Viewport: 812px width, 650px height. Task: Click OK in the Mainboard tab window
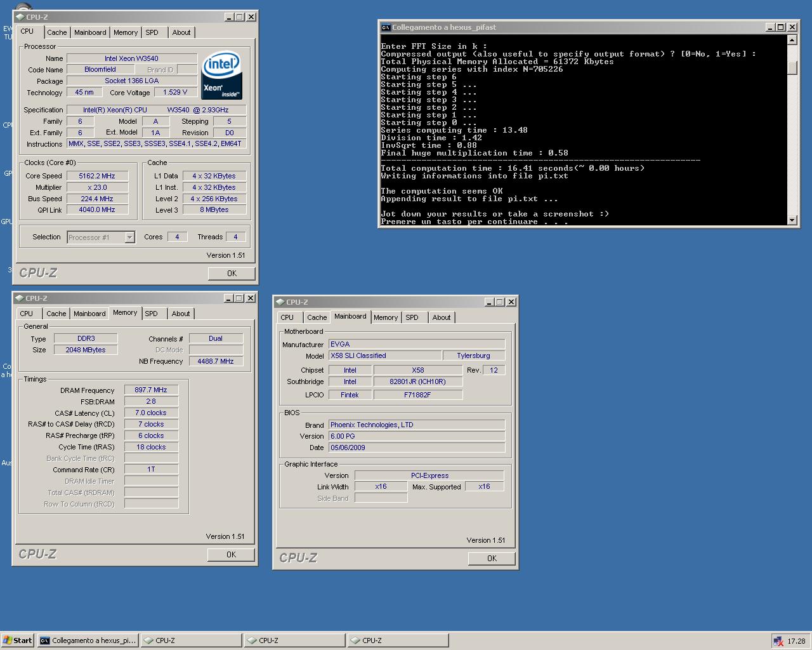492,559
